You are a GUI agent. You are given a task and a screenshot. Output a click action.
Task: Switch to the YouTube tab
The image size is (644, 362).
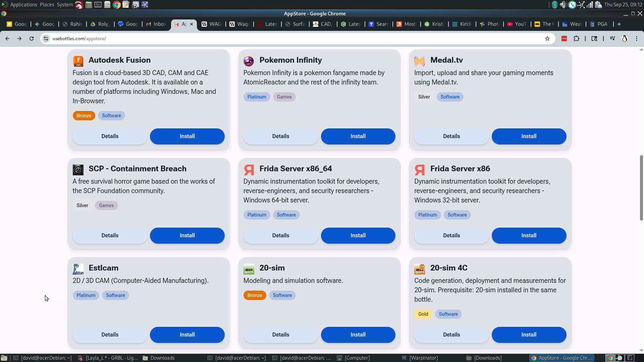(x=517, y=24)
